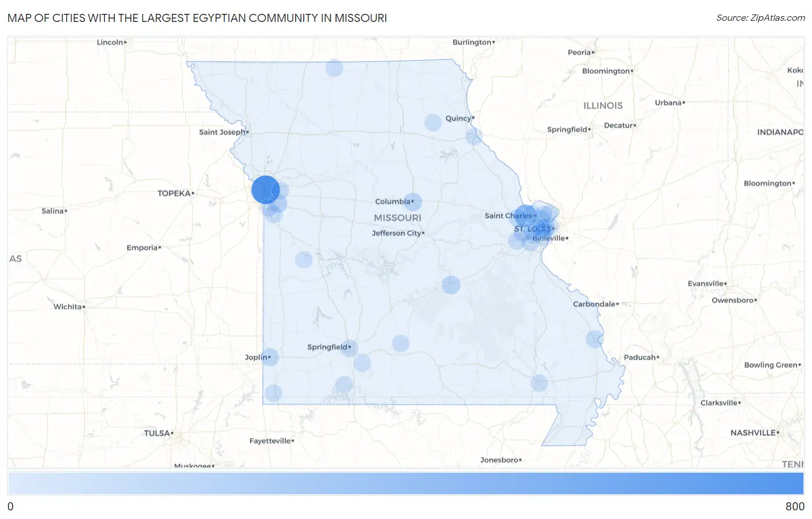
Task: Click the Jonesboro city label
Action: [501, 460]
